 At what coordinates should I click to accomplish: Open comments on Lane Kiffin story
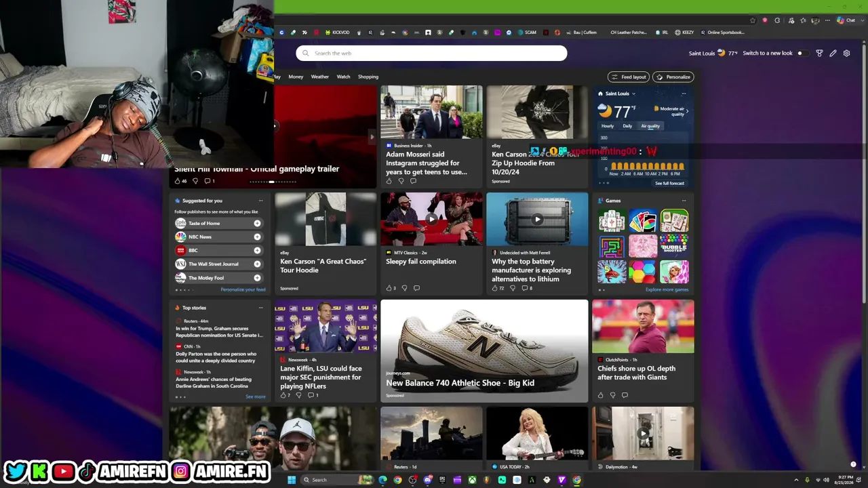pyautogui.click(x=311, y=395)
